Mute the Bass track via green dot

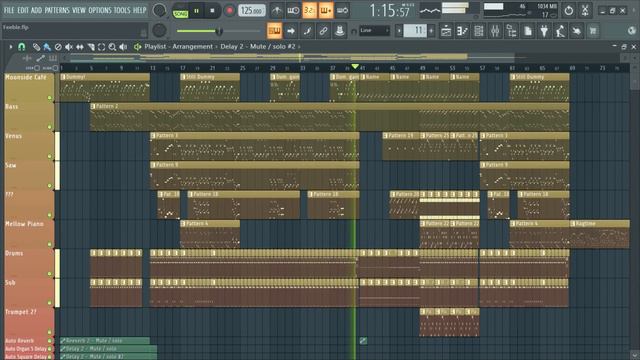click(50, 127)
